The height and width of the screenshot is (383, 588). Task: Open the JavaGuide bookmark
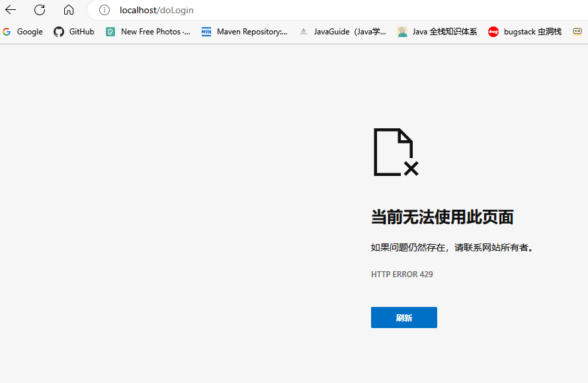tap(349, 32)
